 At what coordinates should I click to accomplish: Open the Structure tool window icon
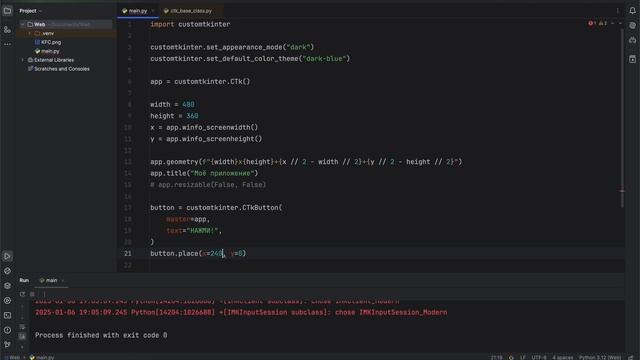click(7, 29)
